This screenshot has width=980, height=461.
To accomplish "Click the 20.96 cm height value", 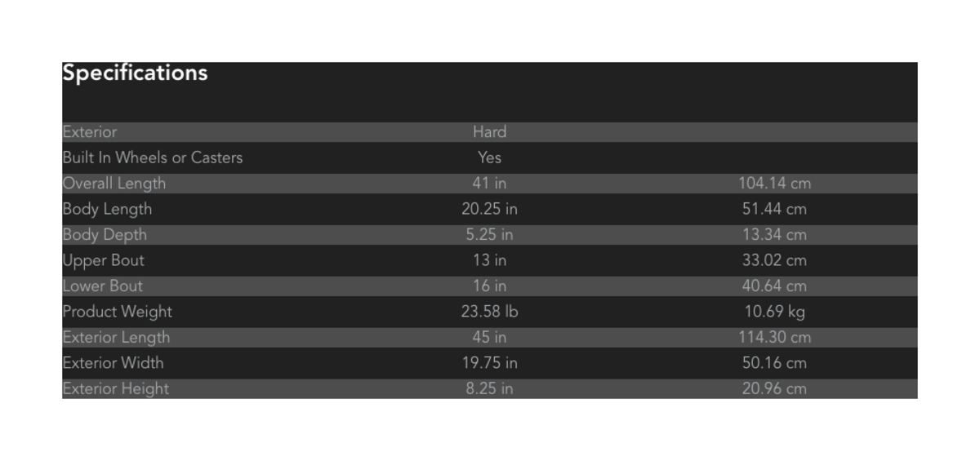I will pyautogui.click(x=774, y=389).
